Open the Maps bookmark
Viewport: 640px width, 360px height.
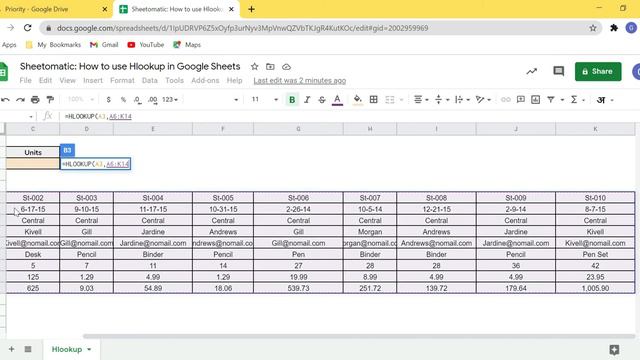click(x=187, y=44)
